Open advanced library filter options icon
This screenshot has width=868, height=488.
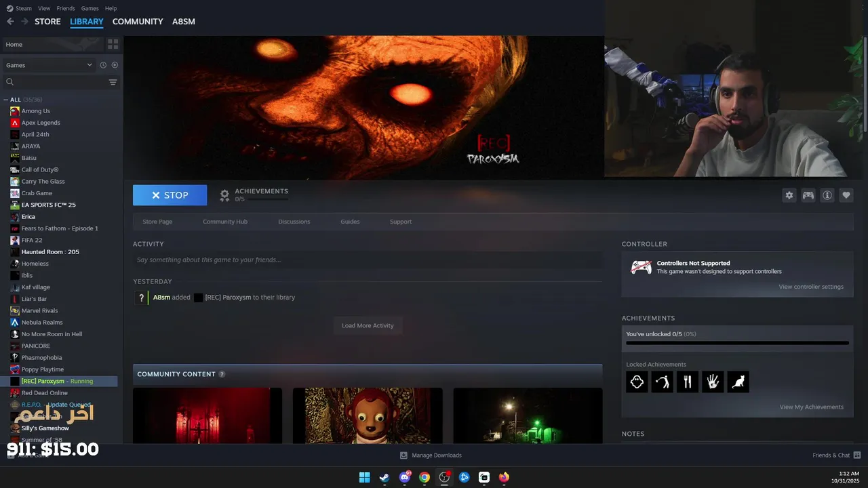point(113,82)
